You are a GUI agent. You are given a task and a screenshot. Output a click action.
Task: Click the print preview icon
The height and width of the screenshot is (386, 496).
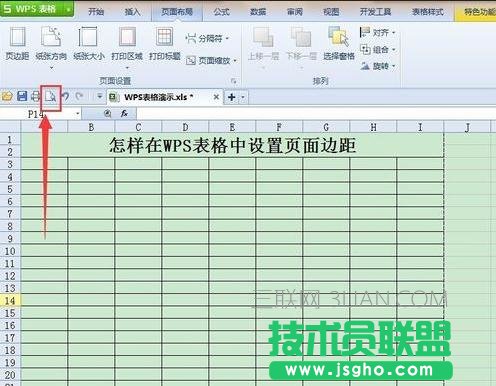(51, 97)
